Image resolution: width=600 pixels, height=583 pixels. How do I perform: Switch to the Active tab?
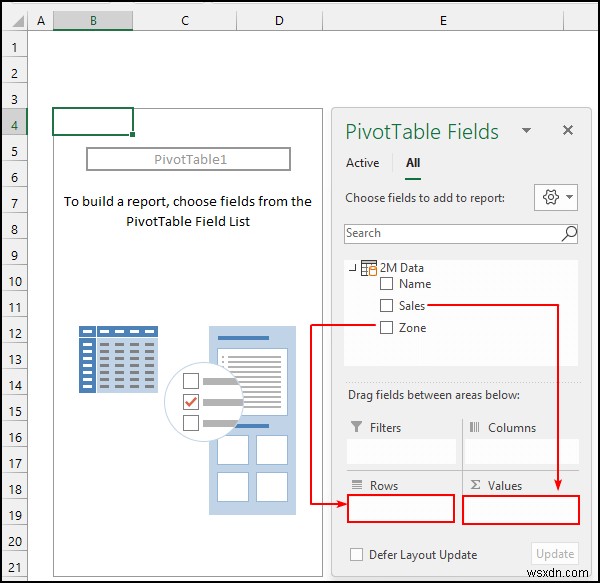[x=362, y=163]
